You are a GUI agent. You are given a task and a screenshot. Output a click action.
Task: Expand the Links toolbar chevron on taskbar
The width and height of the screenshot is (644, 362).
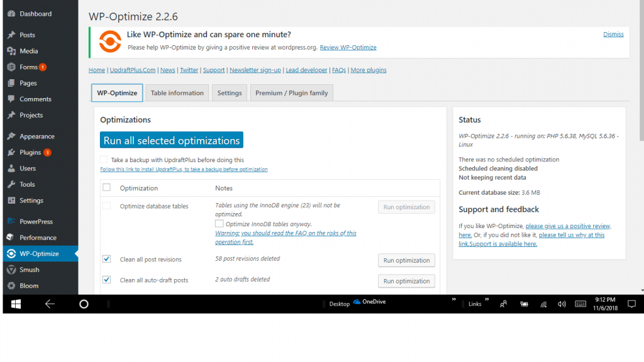(487, 299)
